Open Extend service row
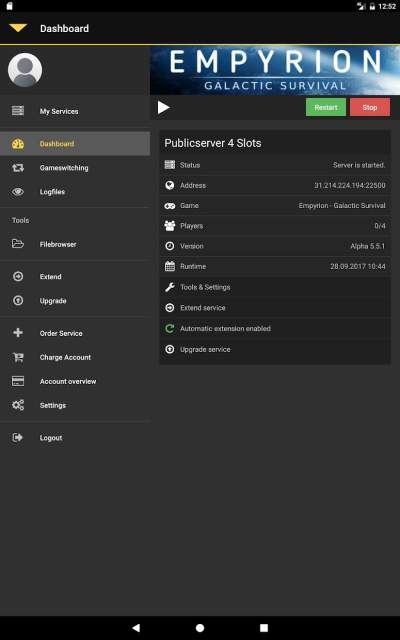 coord(275,308)
